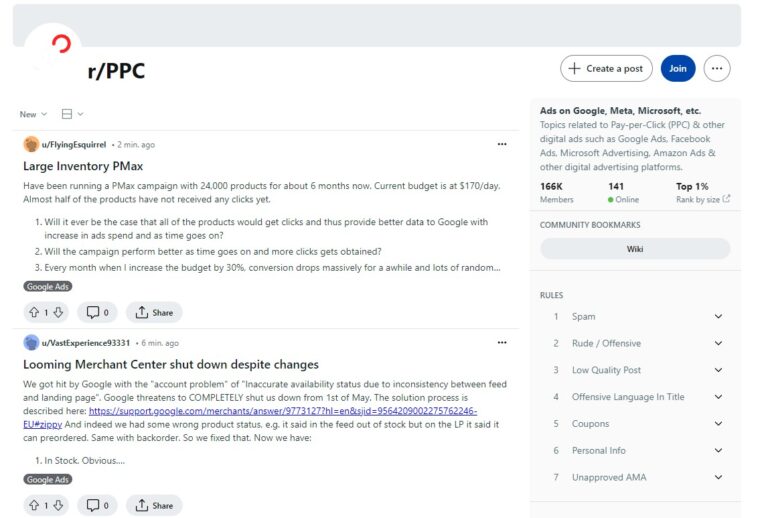Join the r/PPC community
This screenshot has height=518, width=768.
coord(677,68)
